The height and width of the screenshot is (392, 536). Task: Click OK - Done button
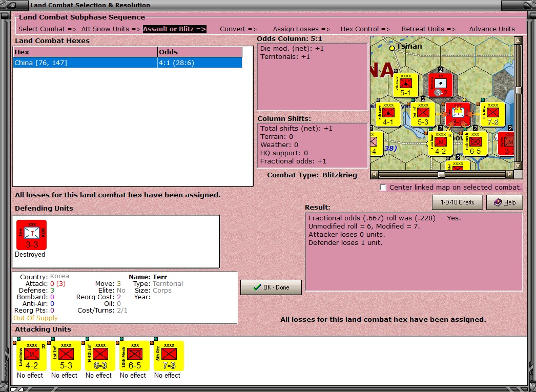pyautogui.click(x=271, y=287)
